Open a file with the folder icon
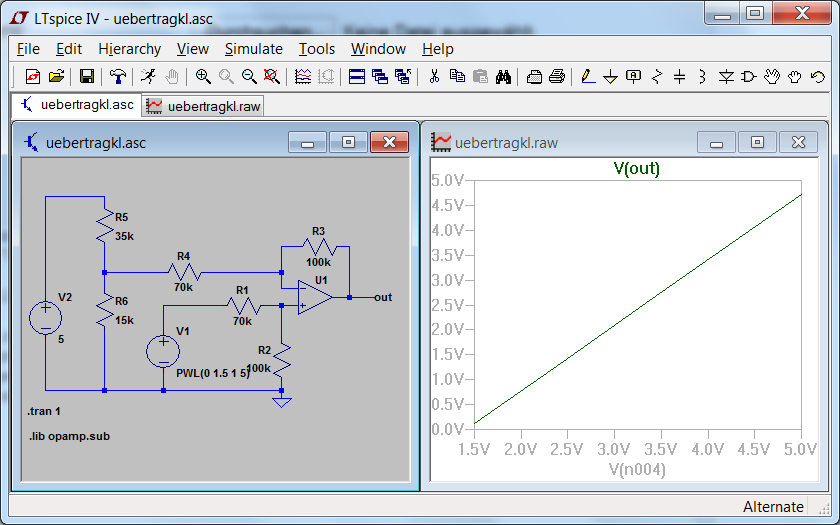840x525 pixels. pyautogui.click(x=56, y=77)
